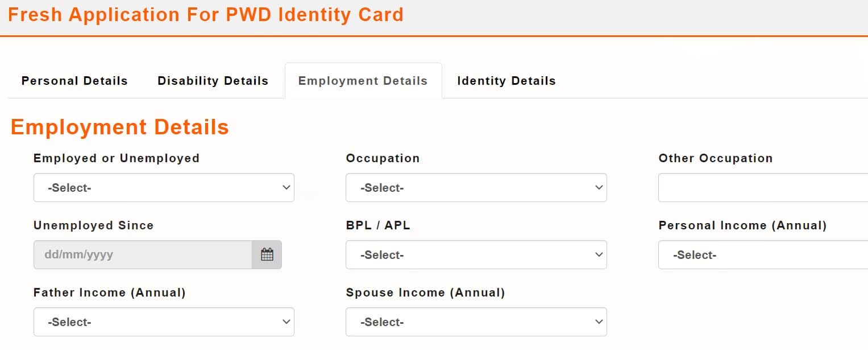The height and width of the screenshot is (350, 868).
Task: Open the Spouse Income (Annual) dropdown
Action: [x=476, y=322]
